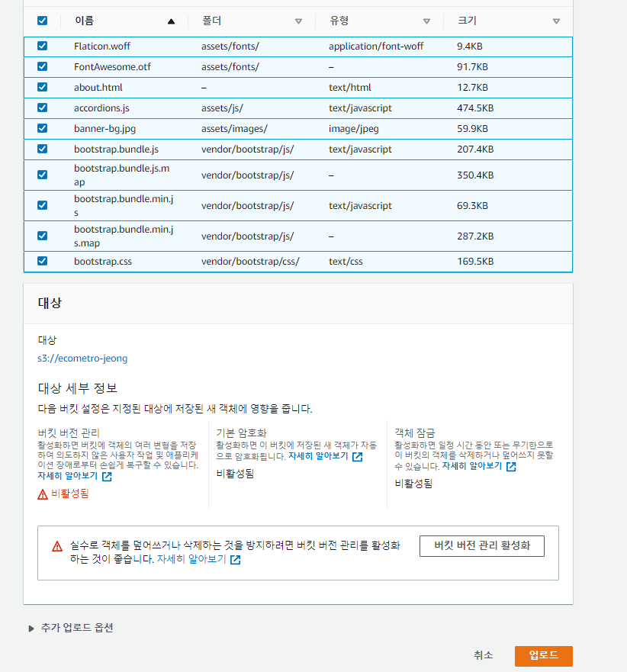Select the about.html file name
Image resolution: width=627 pixels, height=672 pixels.
[x=98, y=88]
